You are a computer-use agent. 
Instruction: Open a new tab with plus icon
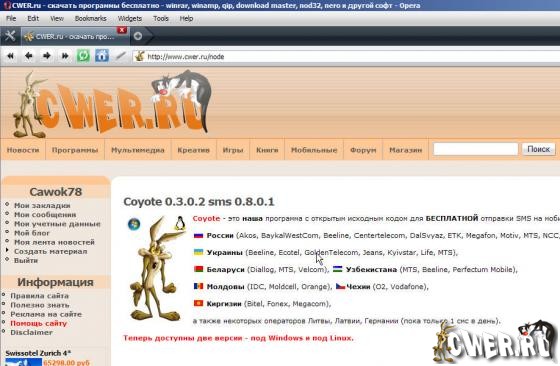click(138, 36)
